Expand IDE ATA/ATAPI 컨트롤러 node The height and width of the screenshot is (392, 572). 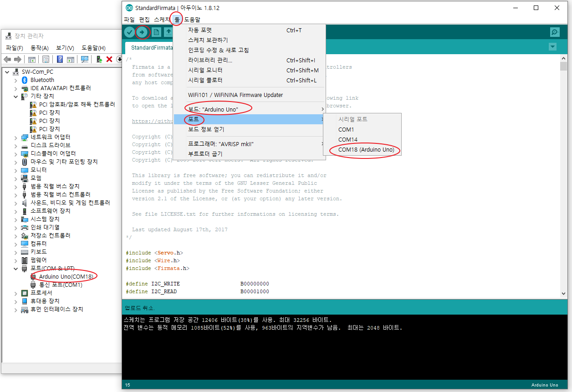click(15, 88)
